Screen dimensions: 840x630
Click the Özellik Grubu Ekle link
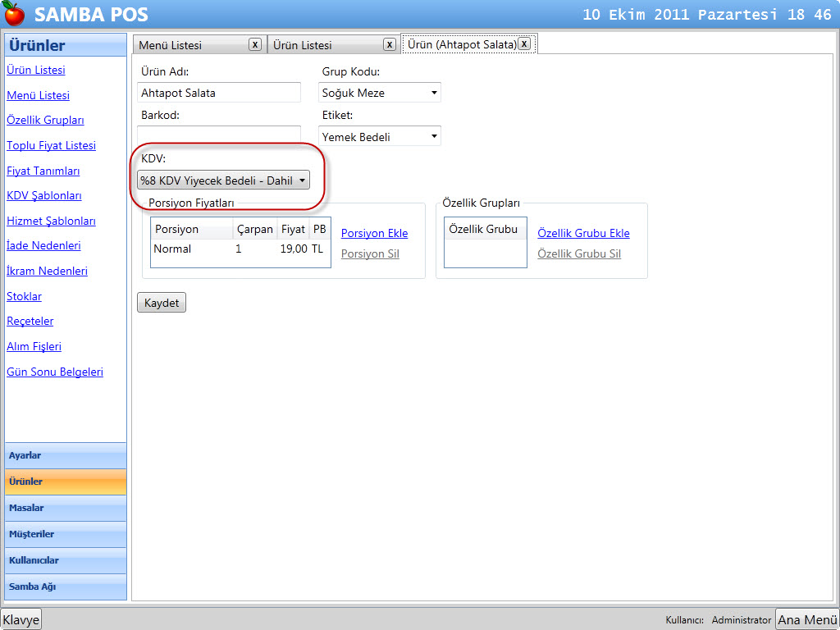[x=583, y=233]
